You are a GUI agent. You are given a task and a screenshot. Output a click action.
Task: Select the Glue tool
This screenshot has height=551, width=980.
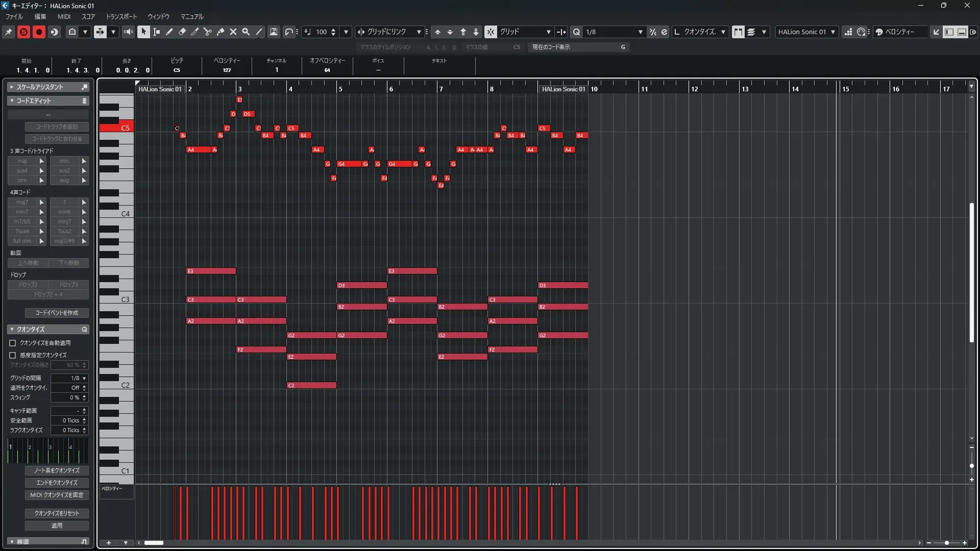pos(220,32)
